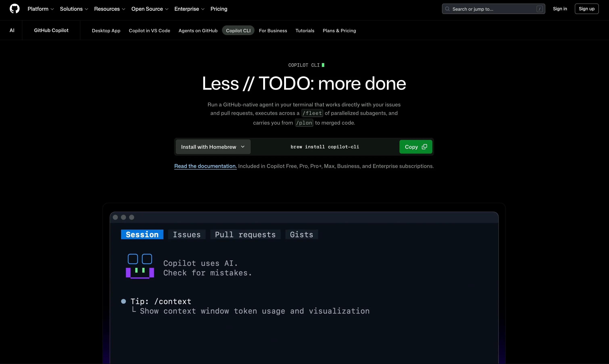The height and width of the screenshot is (364, 609).
Task: Select the Session terminal tab
Action: [142, 234]
